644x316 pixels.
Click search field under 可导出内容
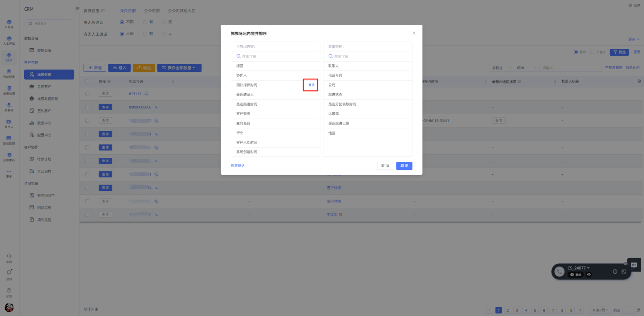275,56
